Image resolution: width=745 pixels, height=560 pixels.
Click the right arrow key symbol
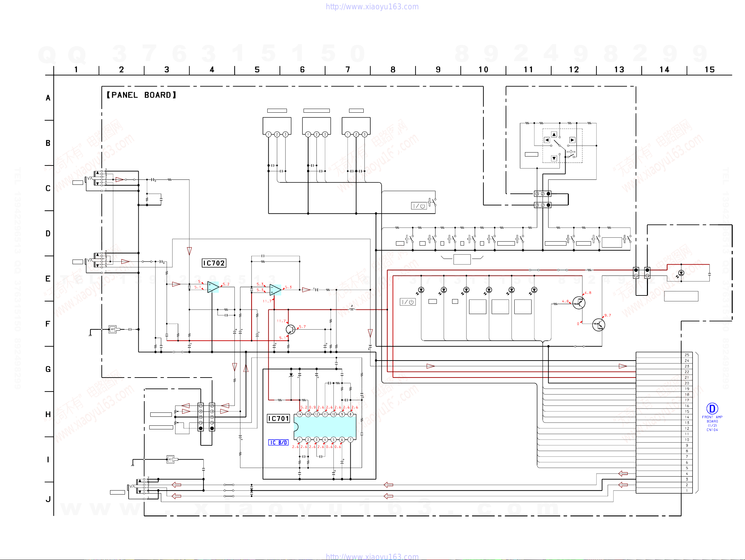[572, 140]
